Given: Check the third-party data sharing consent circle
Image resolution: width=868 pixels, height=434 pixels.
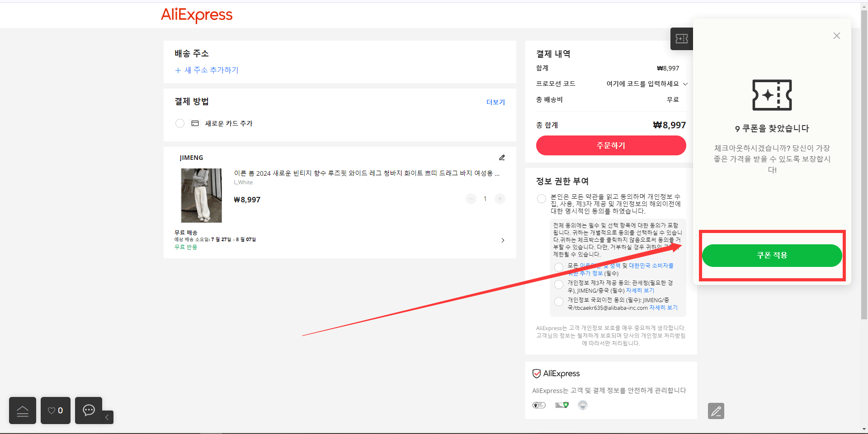Looking at the screenshot, I should coord(559,285).
